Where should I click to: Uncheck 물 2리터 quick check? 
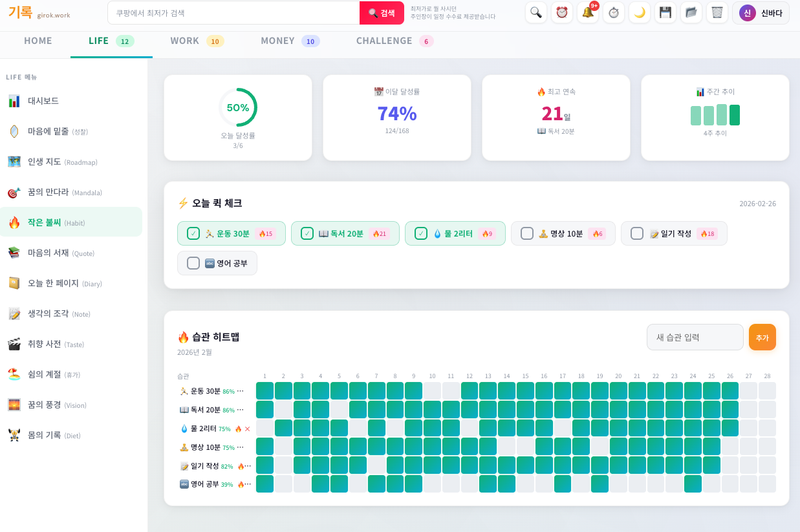click(x=421, y=233)
